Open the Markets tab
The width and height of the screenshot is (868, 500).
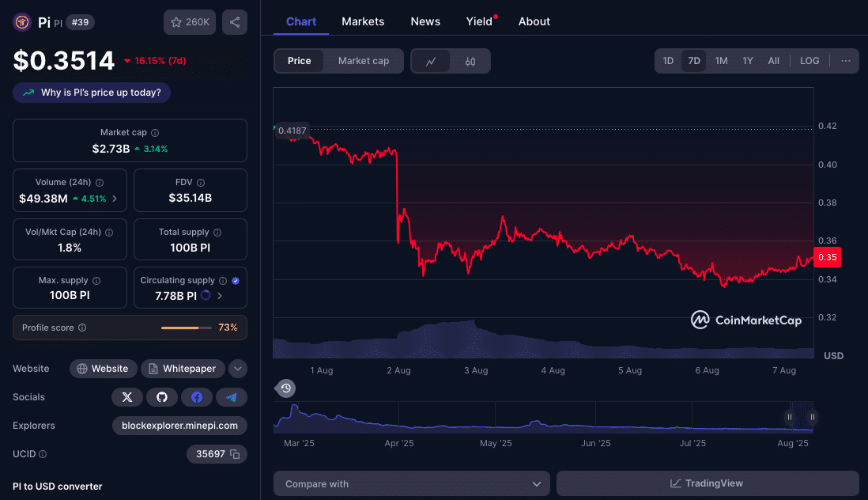(363, 21)
